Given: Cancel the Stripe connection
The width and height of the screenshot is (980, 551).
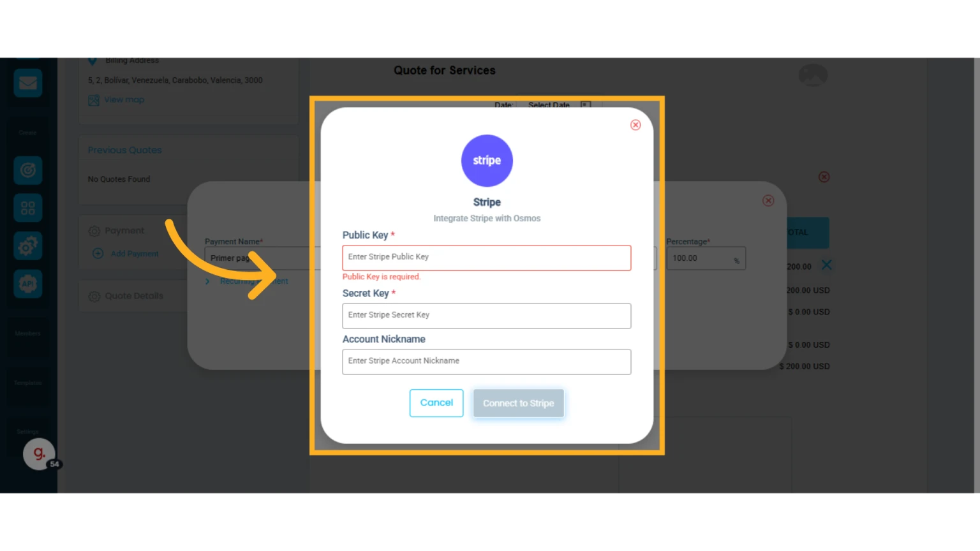Looking at the screenshot, I should (436, 403).
